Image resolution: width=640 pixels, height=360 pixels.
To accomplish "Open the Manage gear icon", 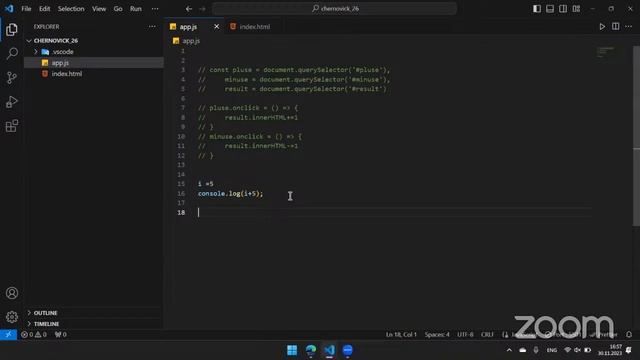I will point(12,317).
